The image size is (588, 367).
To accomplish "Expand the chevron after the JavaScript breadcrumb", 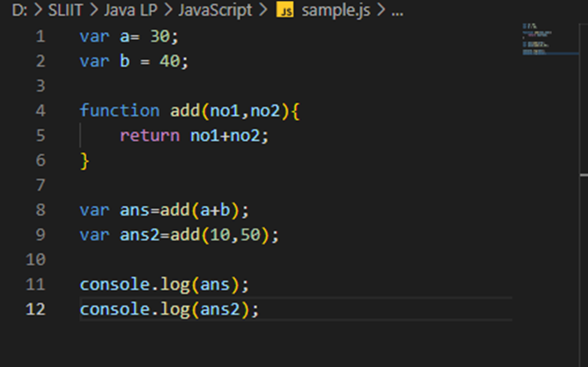I will point(264,10).
